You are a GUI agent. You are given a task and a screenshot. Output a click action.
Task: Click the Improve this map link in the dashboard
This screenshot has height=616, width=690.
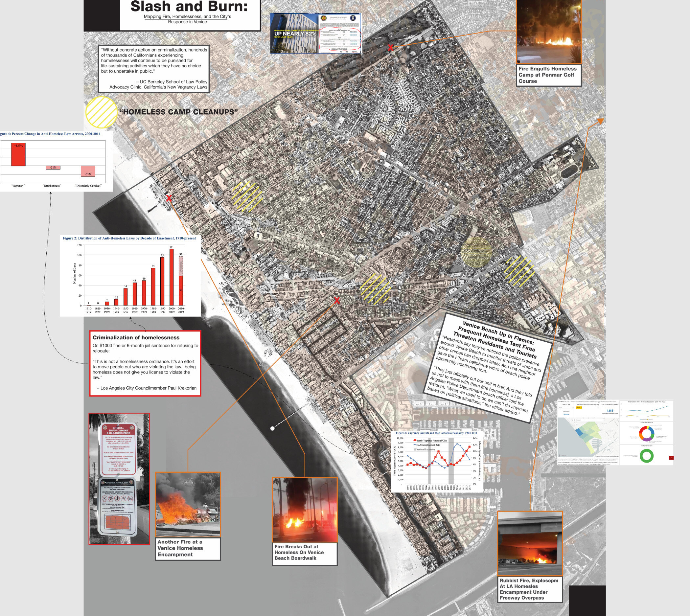tap(614, 457)
